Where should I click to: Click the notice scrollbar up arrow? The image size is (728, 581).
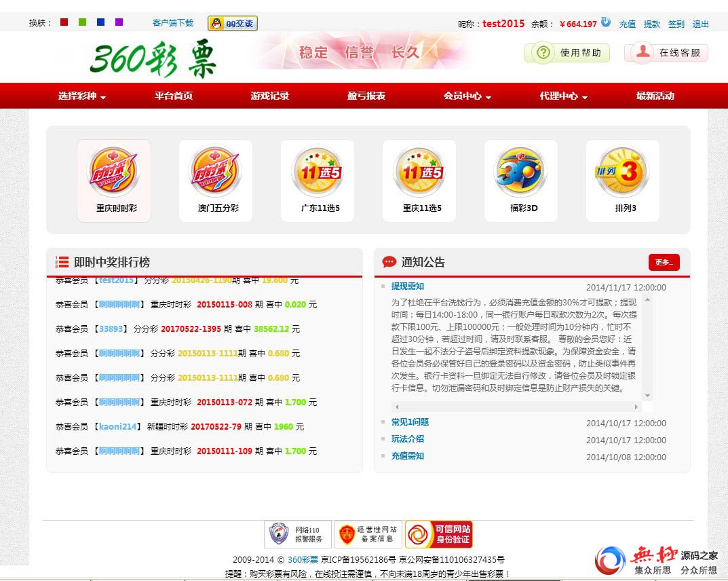click(x=647, y=299)
